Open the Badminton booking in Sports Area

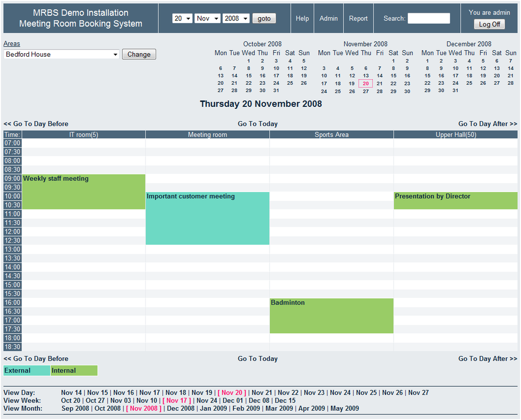tap(288, 302)
